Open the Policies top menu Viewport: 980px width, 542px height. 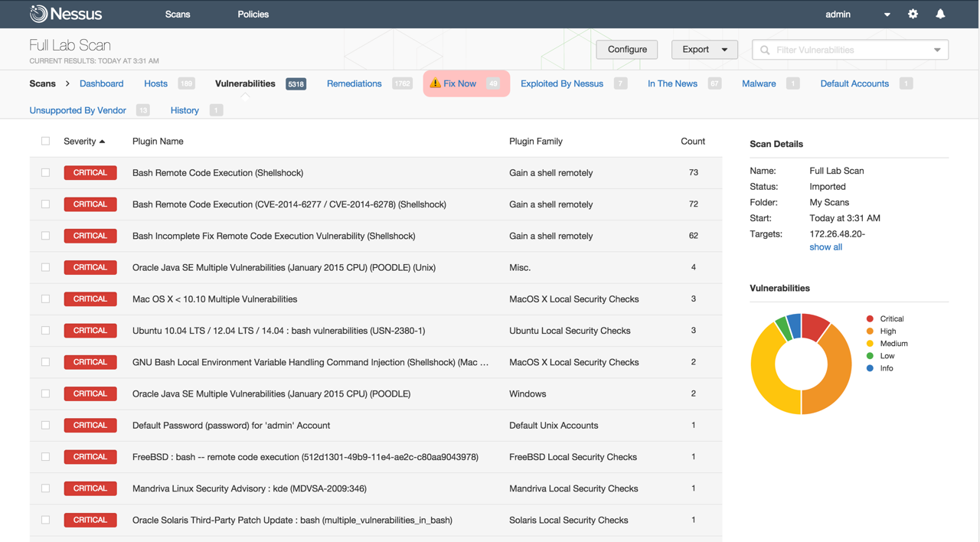(253, 14)
